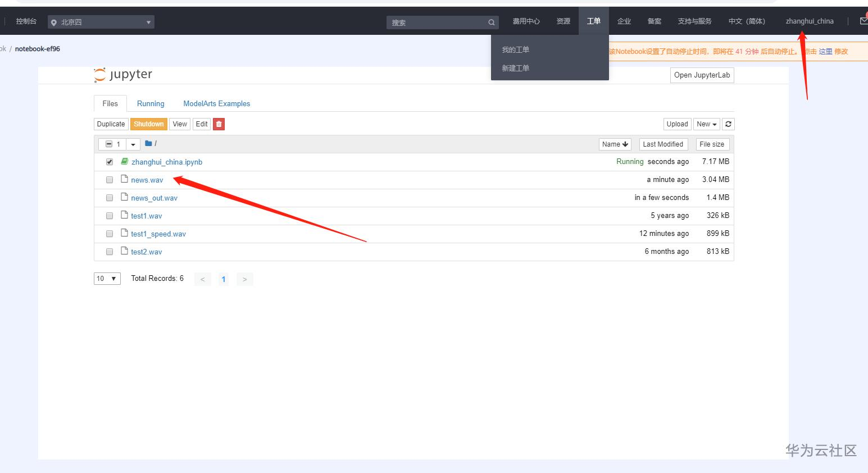
Task: Check the news.wav checkbox
Action: tap(110, 180)
